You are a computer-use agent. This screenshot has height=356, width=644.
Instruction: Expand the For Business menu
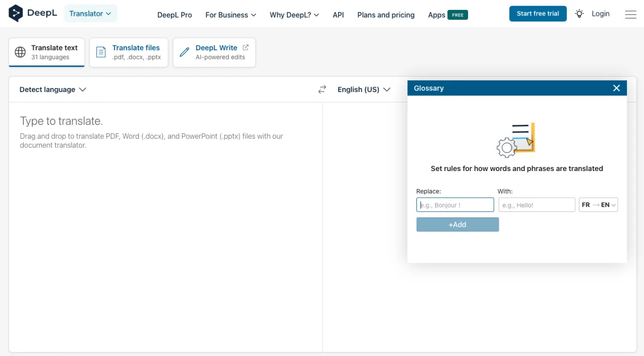(231, 15)
